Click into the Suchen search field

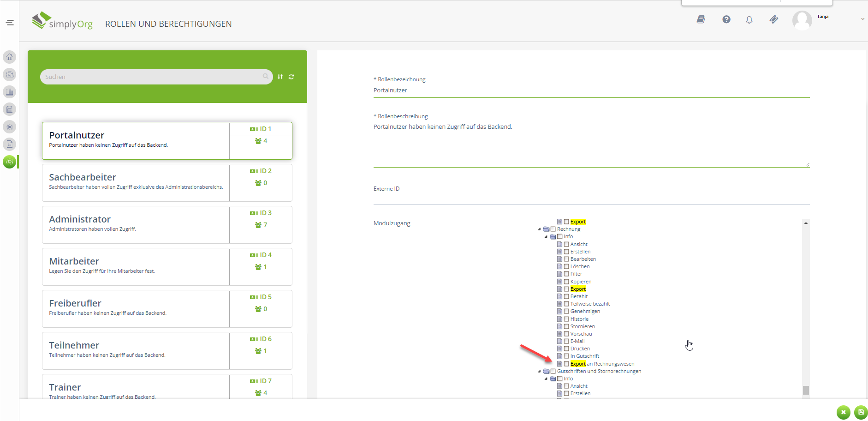tap(152, 77)
